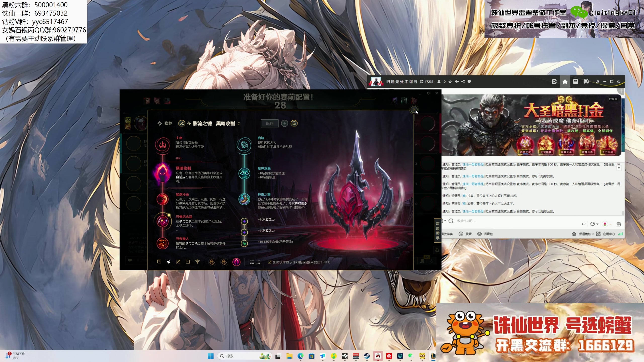Click the share icon in YY title bar

tap(463, 82)
